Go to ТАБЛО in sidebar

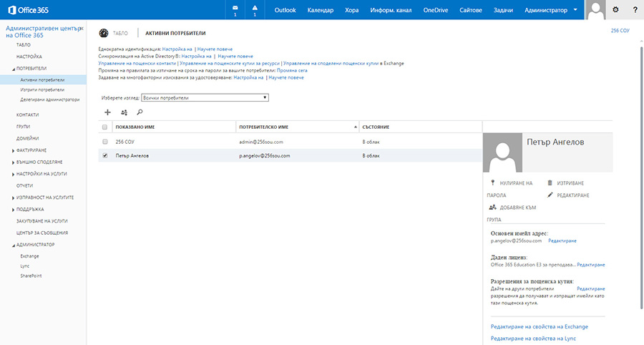(x=24, y=45)
